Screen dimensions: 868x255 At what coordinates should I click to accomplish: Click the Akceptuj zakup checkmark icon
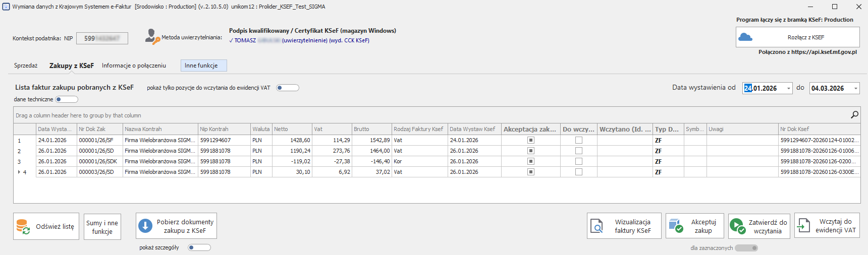point(675,226)
